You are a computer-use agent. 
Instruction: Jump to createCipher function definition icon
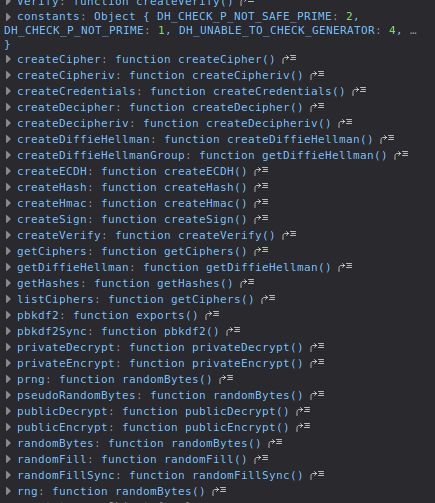tap(289, 59)
